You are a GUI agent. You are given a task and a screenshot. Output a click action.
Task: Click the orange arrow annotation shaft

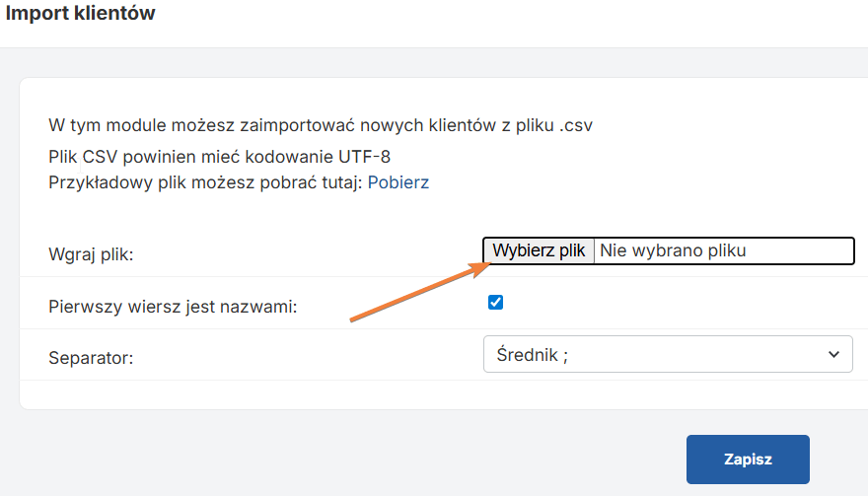click(x=412, y=296)
